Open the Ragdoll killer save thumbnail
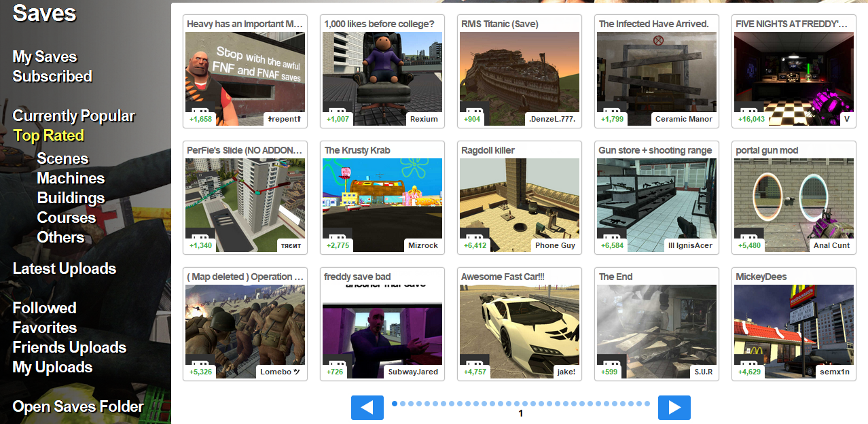868x424 pixels. click(520, 205)
